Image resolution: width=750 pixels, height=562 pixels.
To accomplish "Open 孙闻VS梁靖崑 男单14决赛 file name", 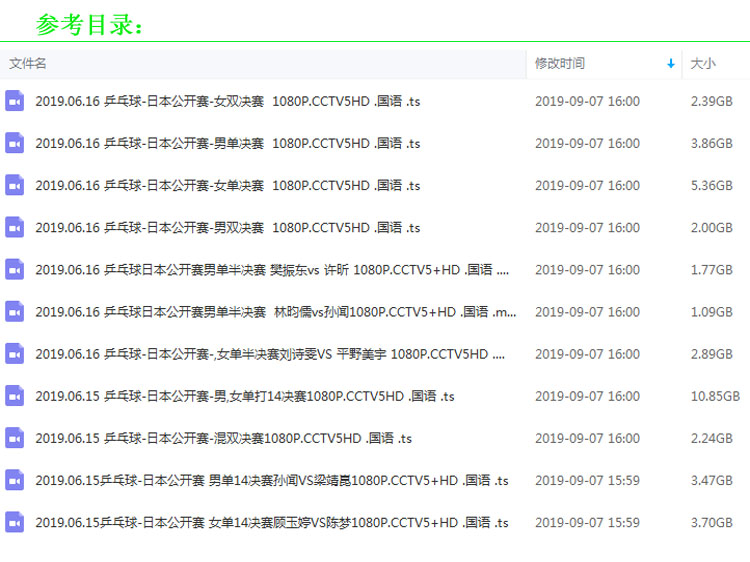I will click(x=272, y=480).
